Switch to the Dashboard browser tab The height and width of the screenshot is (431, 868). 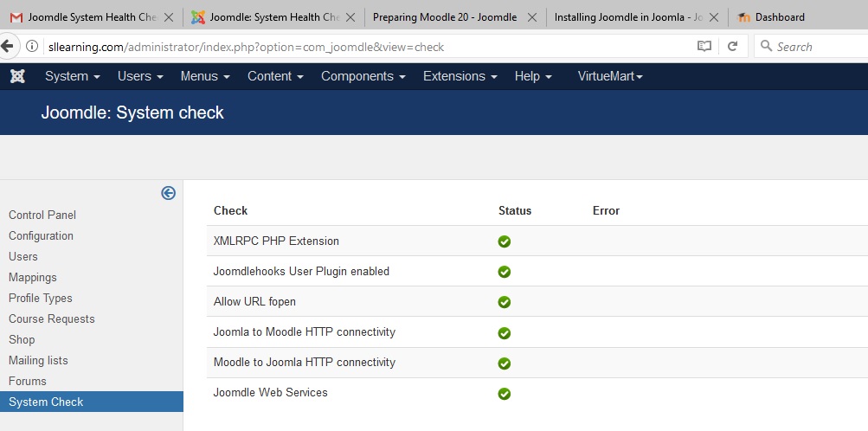pos(779,17)
